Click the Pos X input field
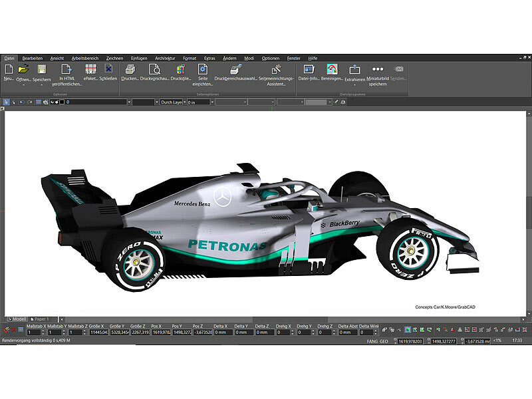The height and width of the screenshot is (399, 532). point(161,332)
